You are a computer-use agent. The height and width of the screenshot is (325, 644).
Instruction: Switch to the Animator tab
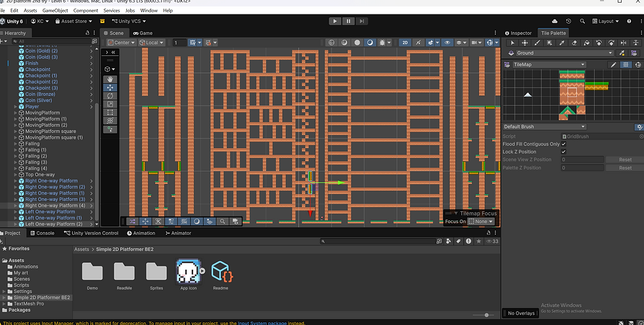click(x=178, y=233)
